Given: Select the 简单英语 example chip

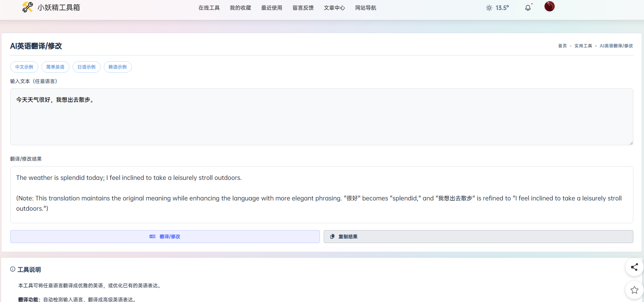Looking at the screenshot, I should click(55, 67).
